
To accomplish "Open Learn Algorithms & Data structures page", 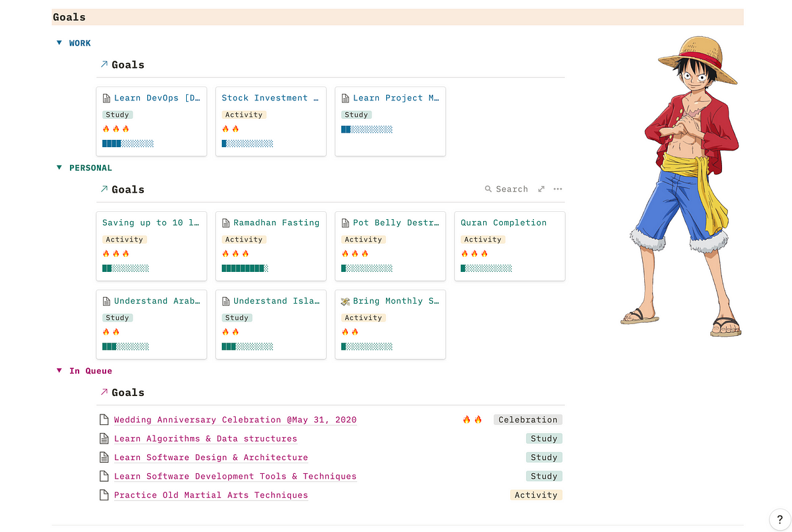I will click(205, 439).
